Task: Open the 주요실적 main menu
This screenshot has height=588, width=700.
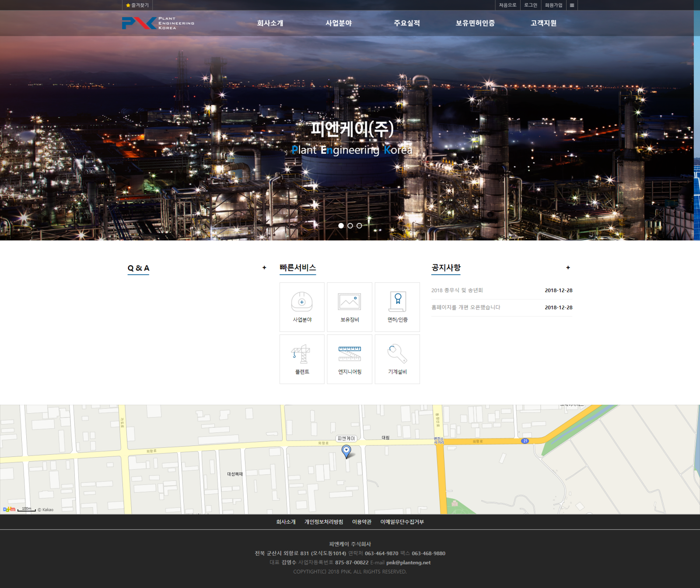Action: pos(406,23)
